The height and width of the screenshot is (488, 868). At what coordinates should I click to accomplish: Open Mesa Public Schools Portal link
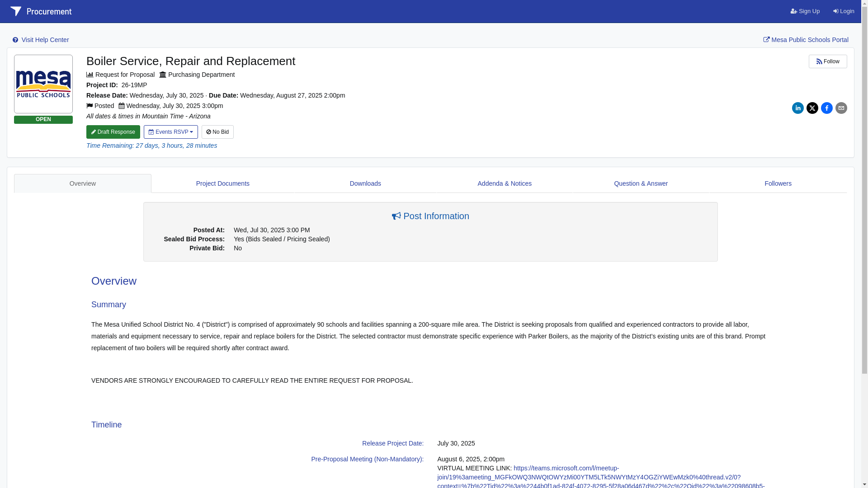pos(806,40)
